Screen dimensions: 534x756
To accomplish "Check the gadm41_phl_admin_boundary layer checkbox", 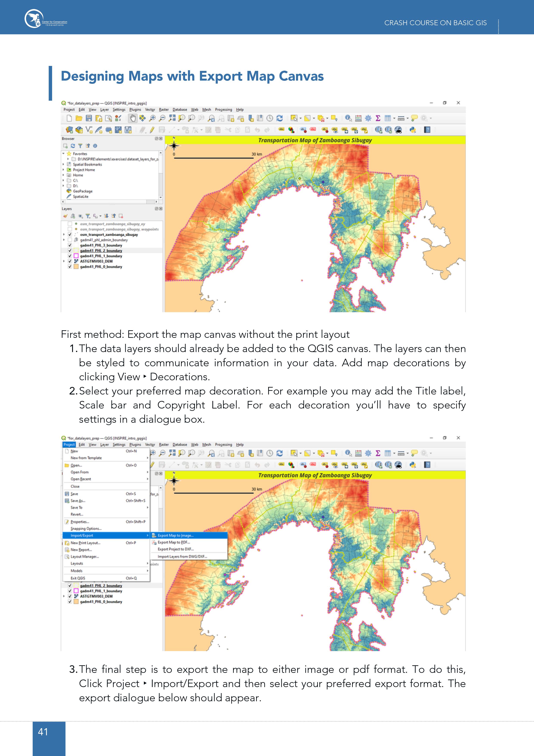I will pos(70,240).
